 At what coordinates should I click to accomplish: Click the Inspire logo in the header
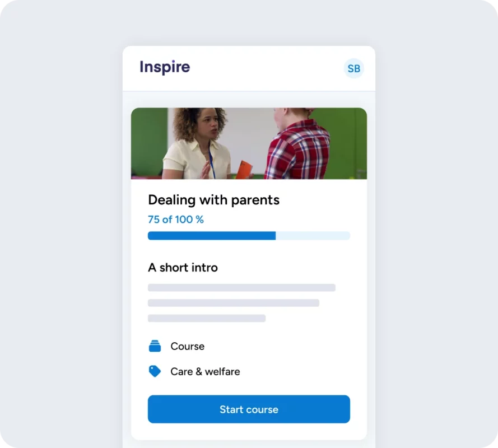point(165,67)
